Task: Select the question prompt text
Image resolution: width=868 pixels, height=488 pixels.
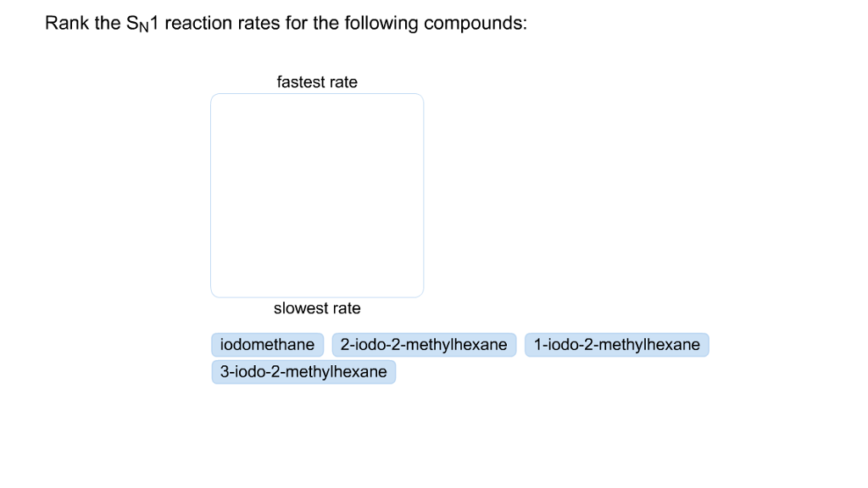Action: pos(286,23)
